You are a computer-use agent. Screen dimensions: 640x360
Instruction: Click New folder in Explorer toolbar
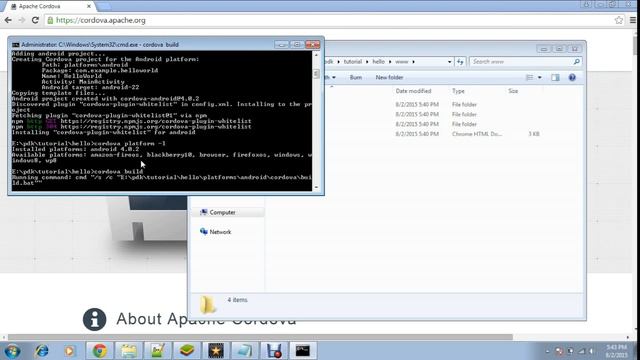(x=389, y=78)
